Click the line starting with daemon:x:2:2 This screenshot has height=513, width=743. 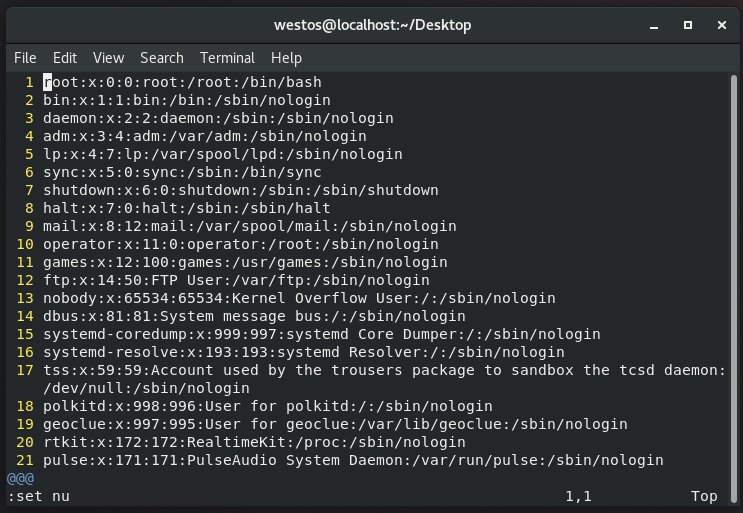coord(218,118)
